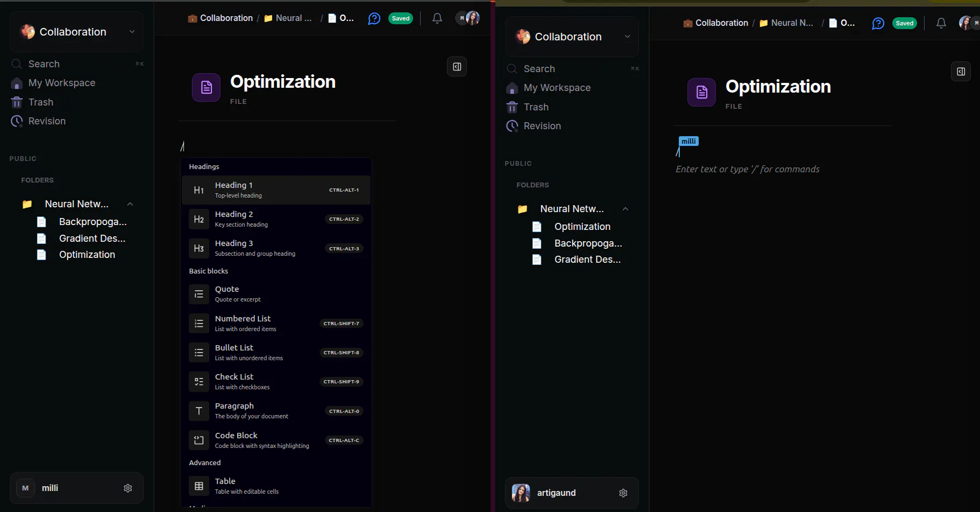Click the Numbered List icon

tap(199, 323)
